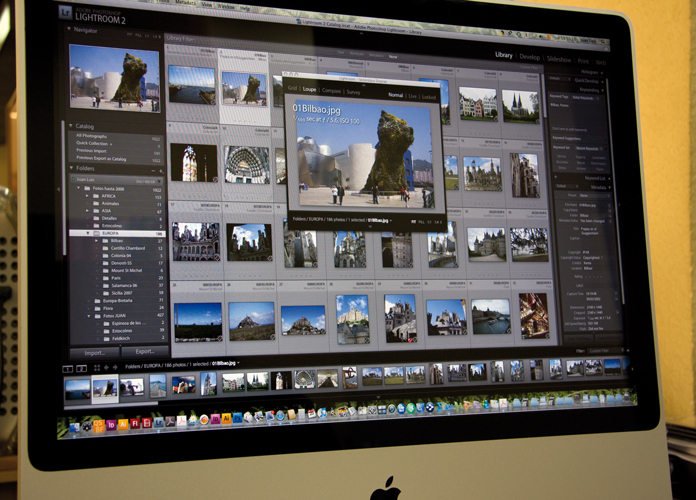Expand the Quick Develop panel

601,81
